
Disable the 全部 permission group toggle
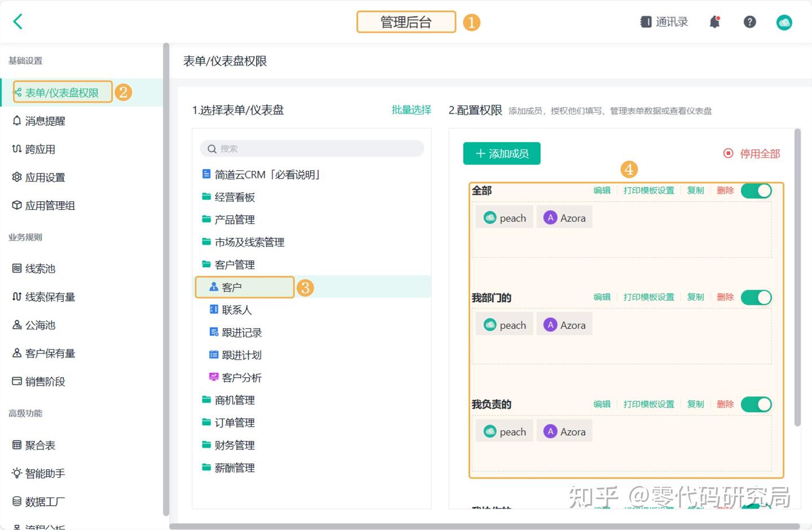[756, 191]
